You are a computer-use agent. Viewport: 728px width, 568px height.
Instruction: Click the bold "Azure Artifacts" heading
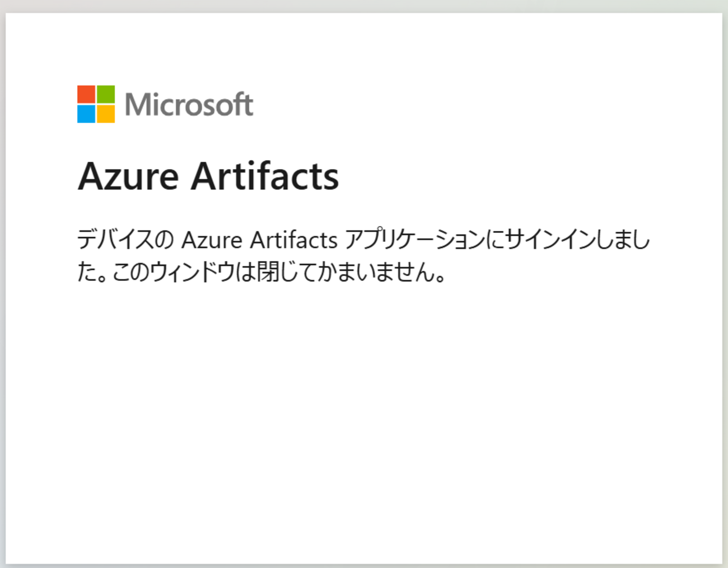[x=208, y=176]
